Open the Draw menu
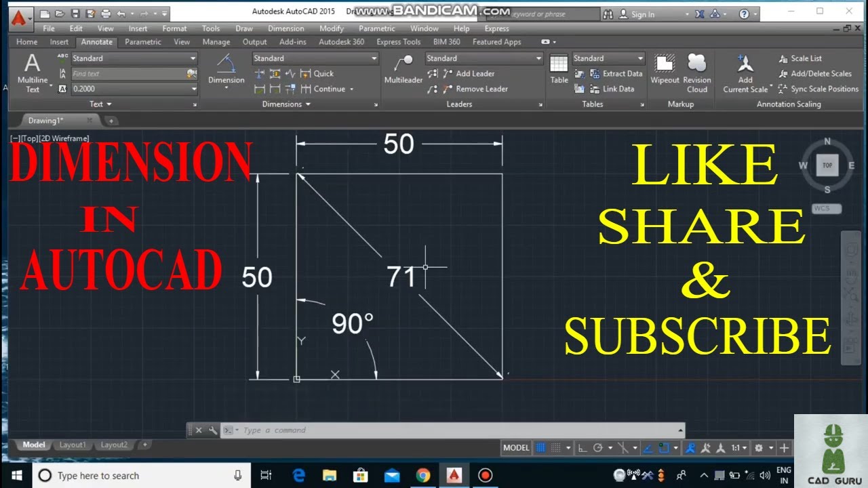Screen dimensions: 868x488 pyautogui.click(x=244, y=28)
